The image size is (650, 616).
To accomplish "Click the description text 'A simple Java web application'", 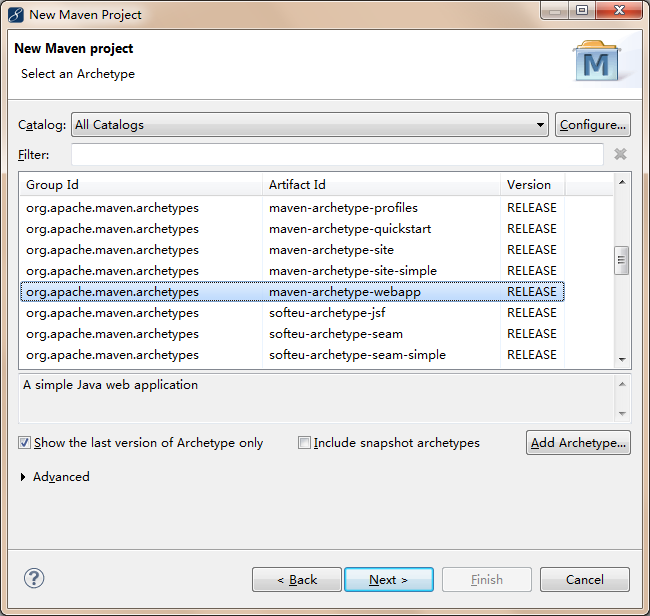I will [x=110, y=385].
